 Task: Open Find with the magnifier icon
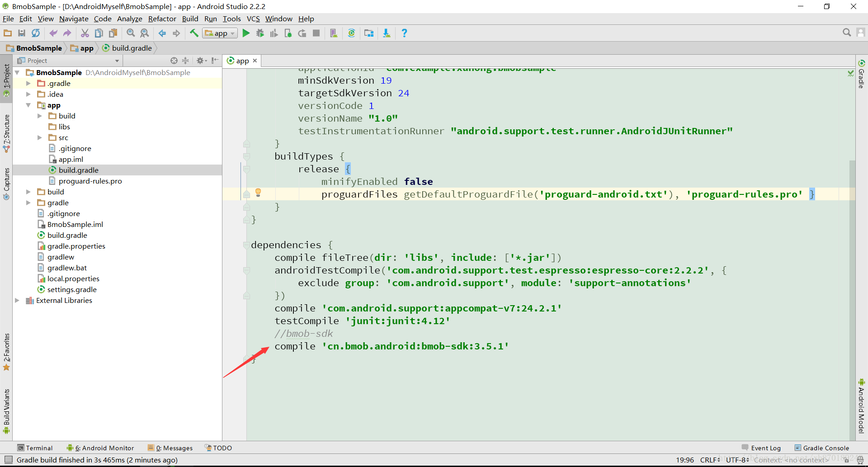131,33
